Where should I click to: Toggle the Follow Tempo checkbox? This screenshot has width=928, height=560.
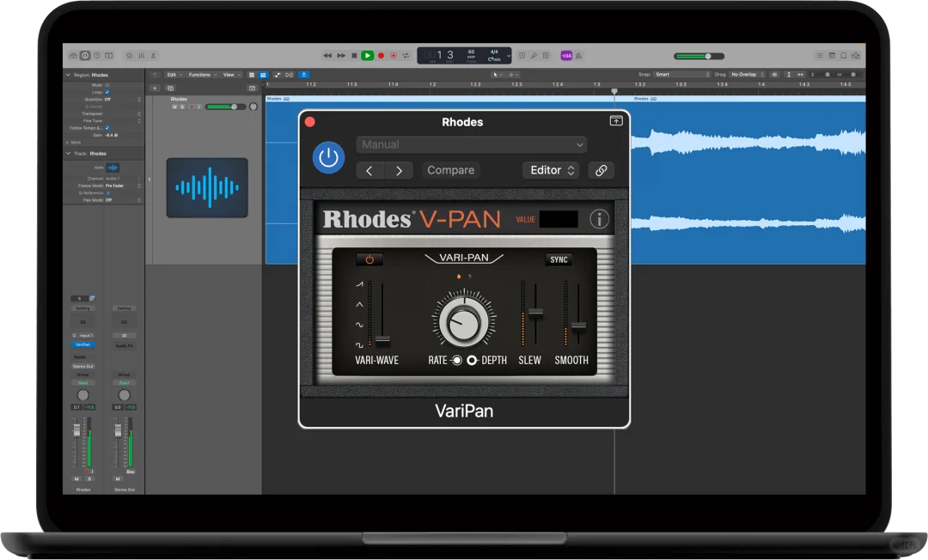click(107, 128)
